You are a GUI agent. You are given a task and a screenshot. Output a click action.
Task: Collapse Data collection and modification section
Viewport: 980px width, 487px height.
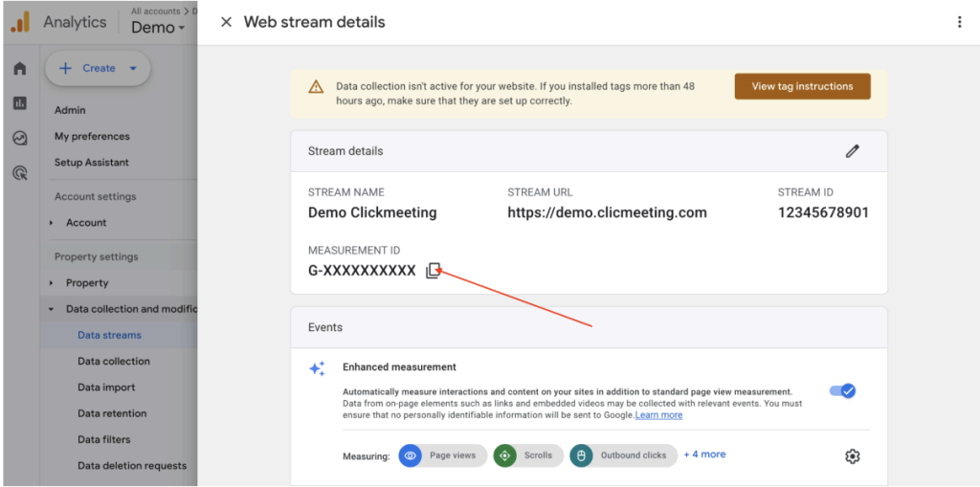pos(51,309)
